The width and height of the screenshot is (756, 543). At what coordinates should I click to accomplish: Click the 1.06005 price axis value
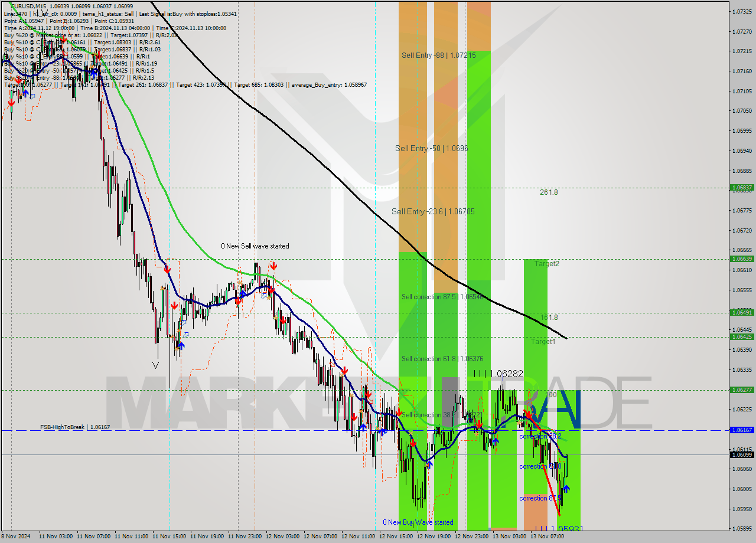pos(742,489)
